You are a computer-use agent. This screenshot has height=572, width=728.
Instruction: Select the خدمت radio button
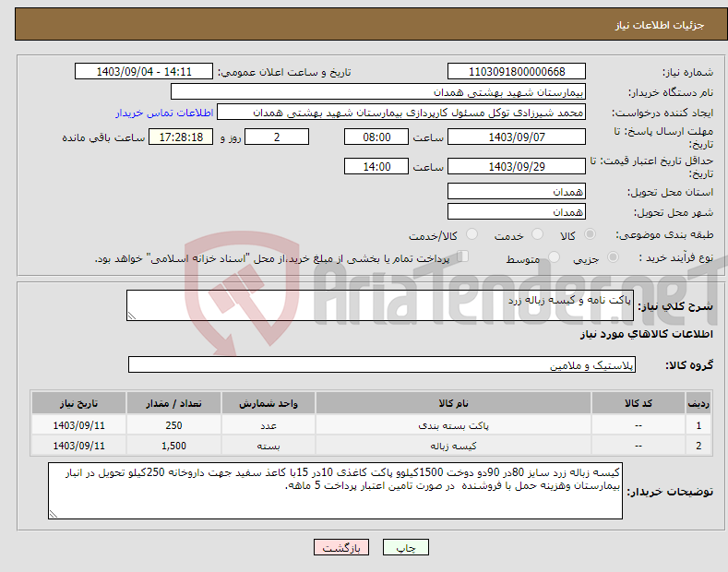click(537, 234)
